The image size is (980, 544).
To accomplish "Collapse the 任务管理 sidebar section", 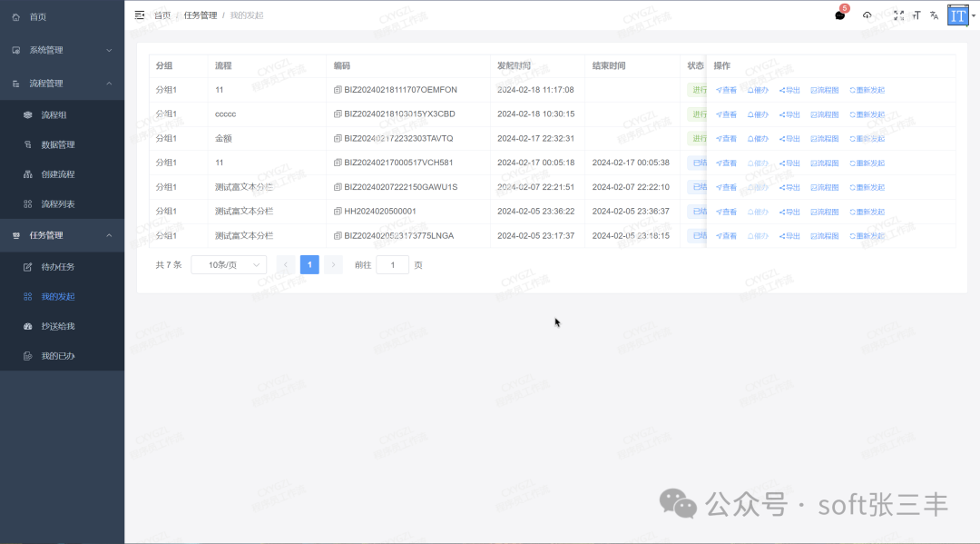I will click(62, 234).
